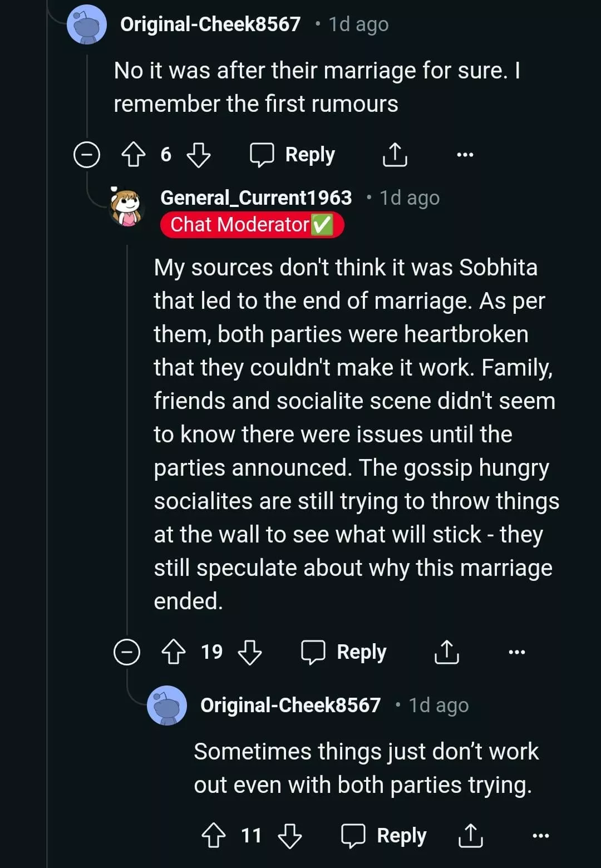
Task: Upvote General_Current1963's comment with 19 votes
Action: [174, 652]
